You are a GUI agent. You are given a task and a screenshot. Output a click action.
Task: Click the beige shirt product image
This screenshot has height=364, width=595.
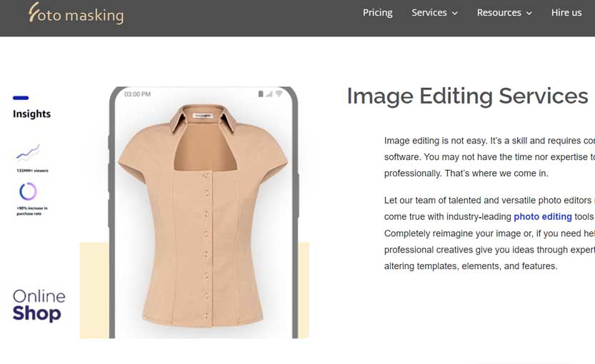[203, 216]
